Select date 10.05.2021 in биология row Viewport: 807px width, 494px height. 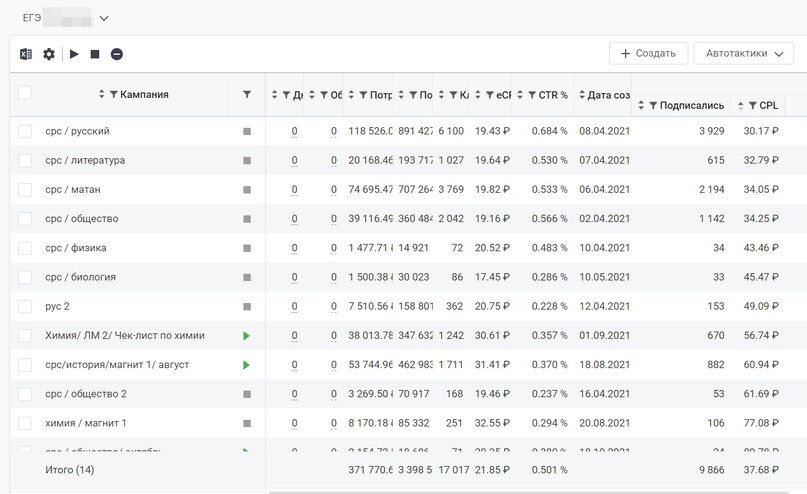click(604, 277)
